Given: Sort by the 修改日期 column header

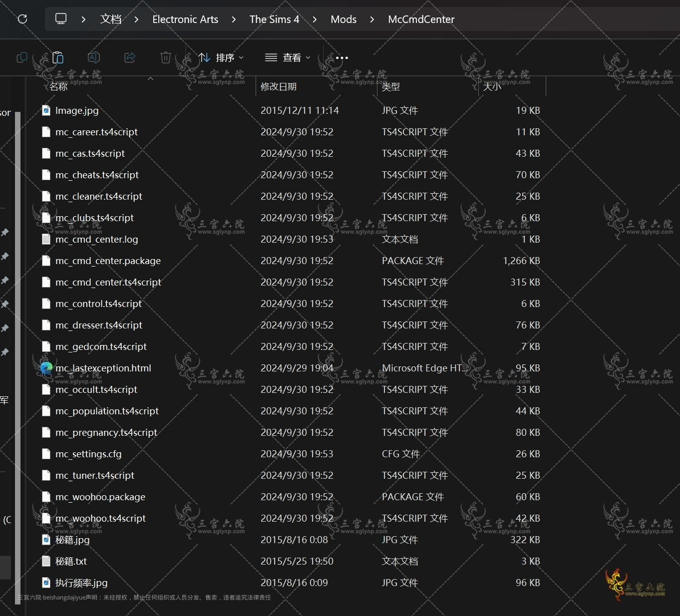Looking at the screenshot, I should [x=279, y=86].
